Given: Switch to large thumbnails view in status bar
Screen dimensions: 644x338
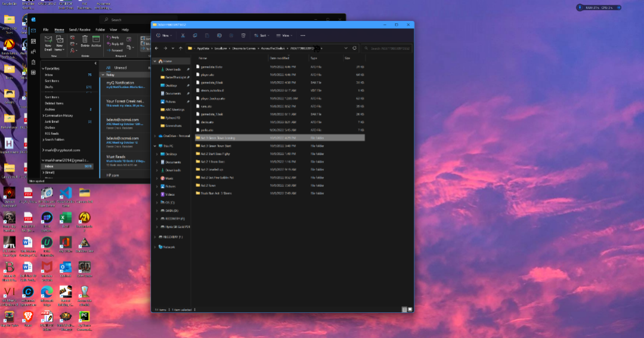Looking at the screenshot, I should [410, 309].
